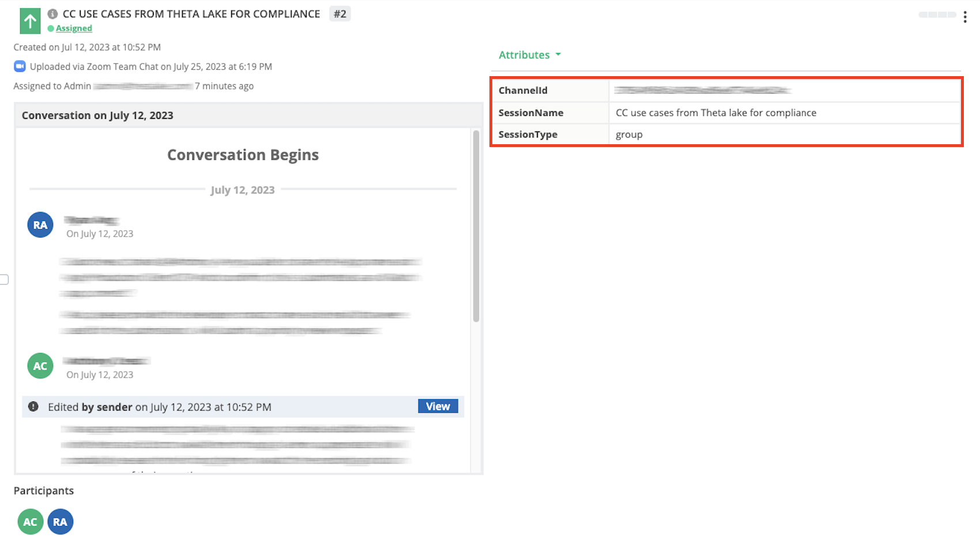Select the 'group' SessionType value

(x=629, y=135)
